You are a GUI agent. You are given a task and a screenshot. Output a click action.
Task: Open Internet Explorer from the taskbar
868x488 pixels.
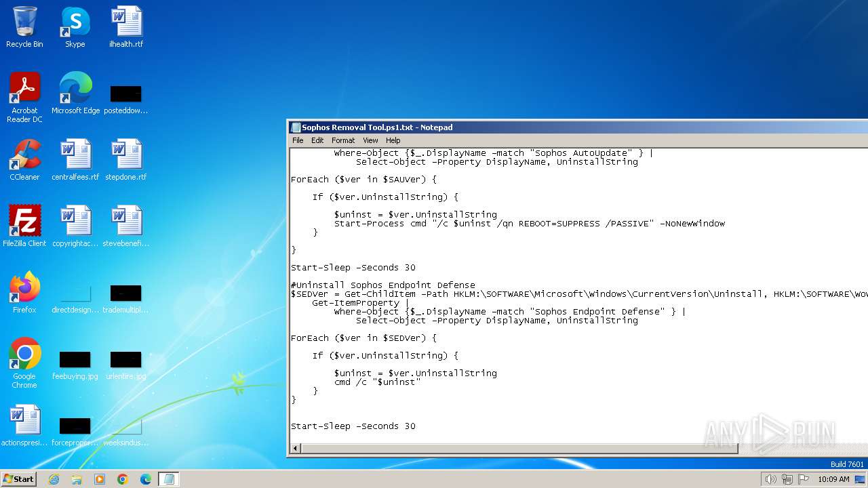pyautogui.click(x=54, y=479)
